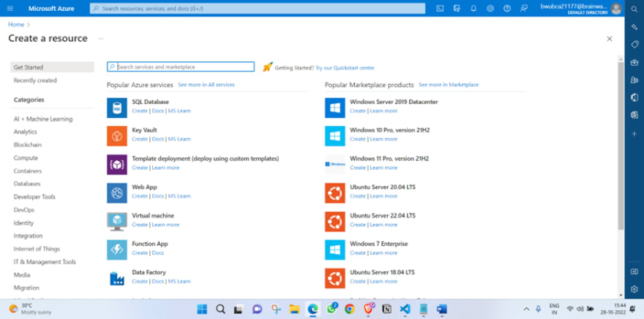The image size is (644, 319).
Task: Open the Compute category
Action: click(26, 158)
